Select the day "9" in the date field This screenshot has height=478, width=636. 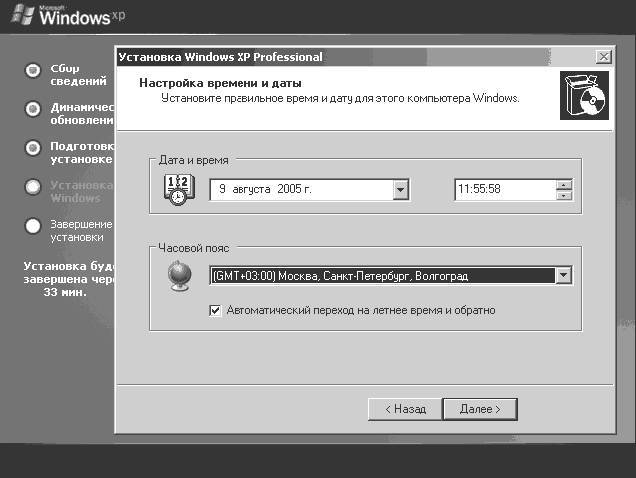(222, 189)
